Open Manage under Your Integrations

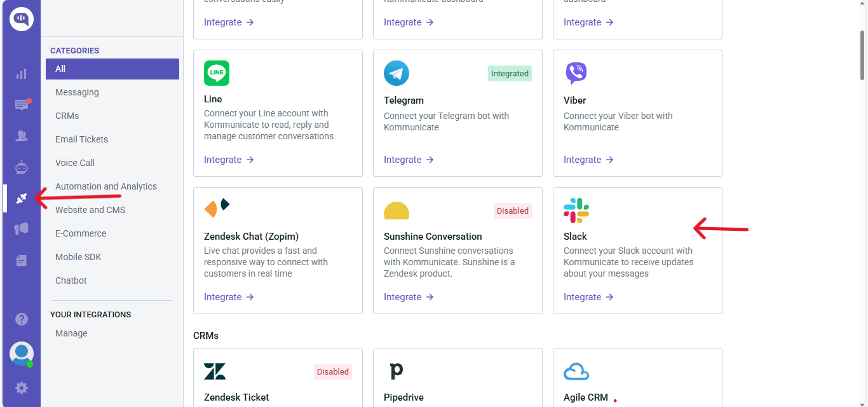(x=71, y=333)
